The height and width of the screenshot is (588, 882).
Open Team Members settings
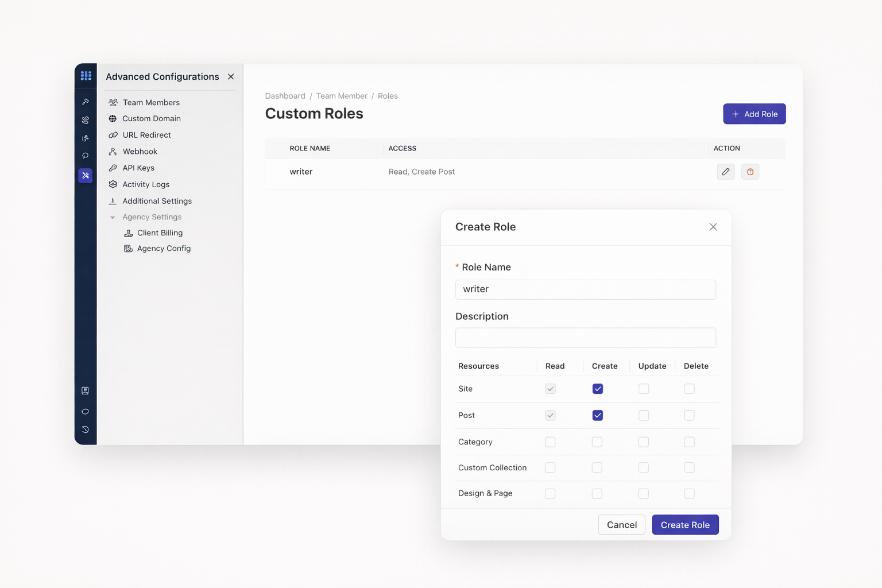click(x=150, y=102)
